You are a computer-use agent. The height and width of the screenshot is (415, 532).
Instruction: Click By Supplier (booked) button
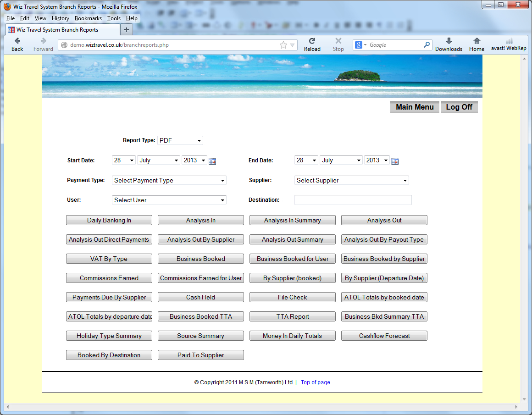coord(293,278)
